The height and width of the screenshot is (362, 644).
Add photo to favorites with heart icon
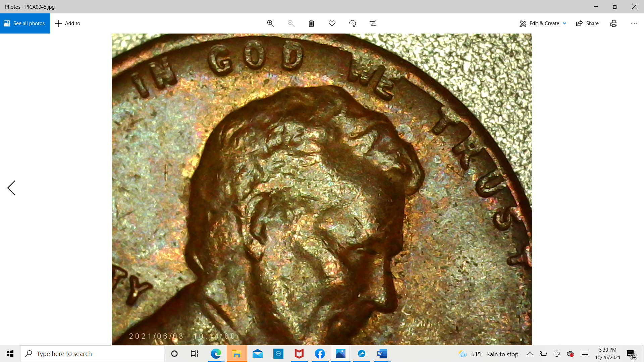[332, 23]
